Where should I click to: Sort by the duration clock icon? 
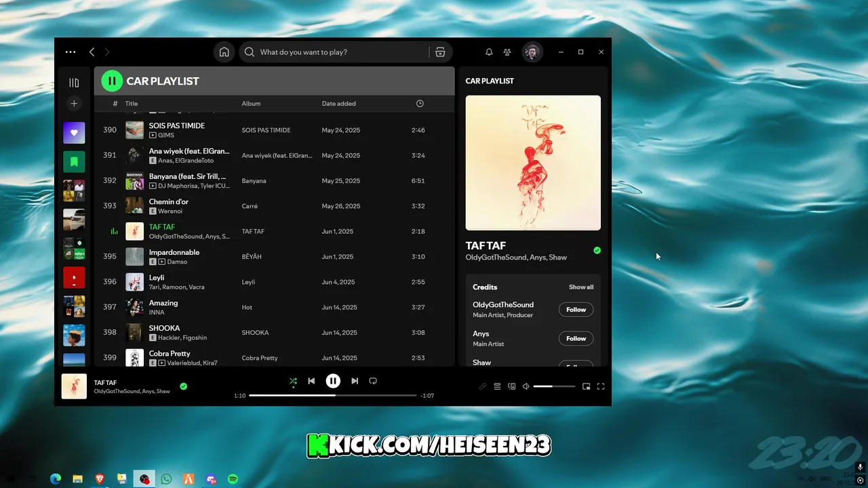(x=420, y=104)
